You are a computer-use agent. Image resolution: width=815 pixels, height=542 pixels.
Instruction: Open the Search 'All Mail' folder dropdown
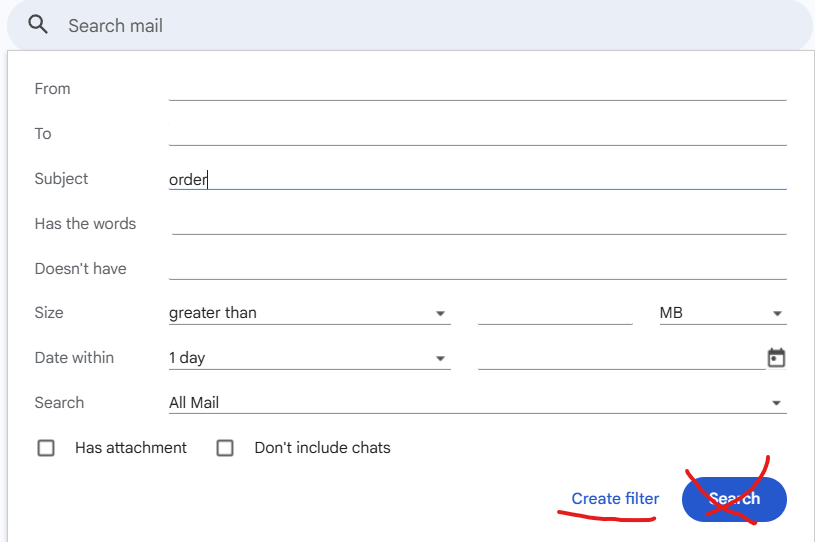[477, 403]
